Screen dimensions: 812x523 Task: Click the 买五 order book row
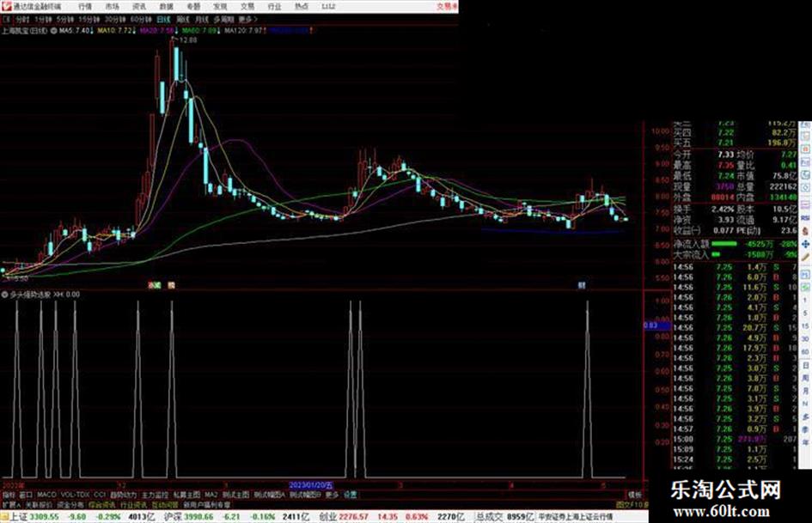coord(736,143)
